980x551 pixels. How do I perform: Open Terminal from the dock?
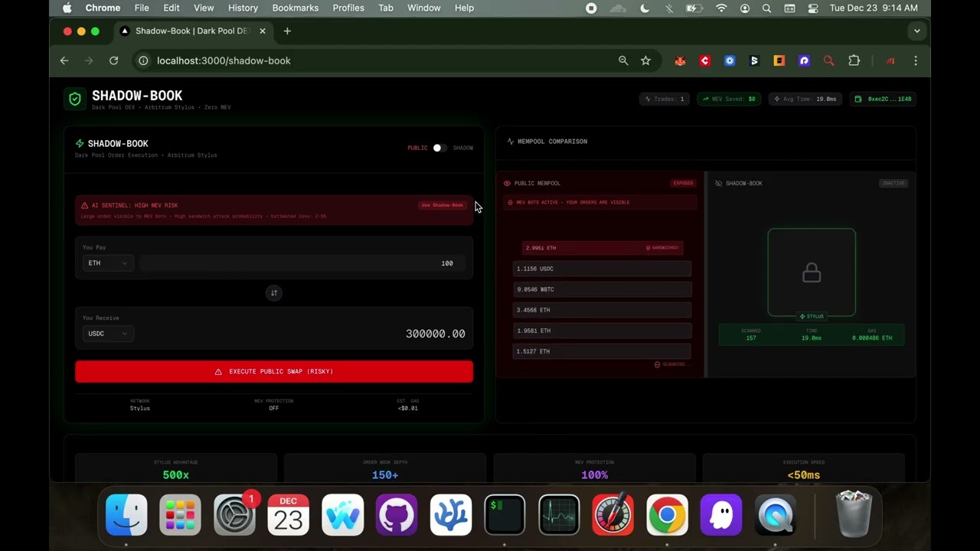pos(505,514)
